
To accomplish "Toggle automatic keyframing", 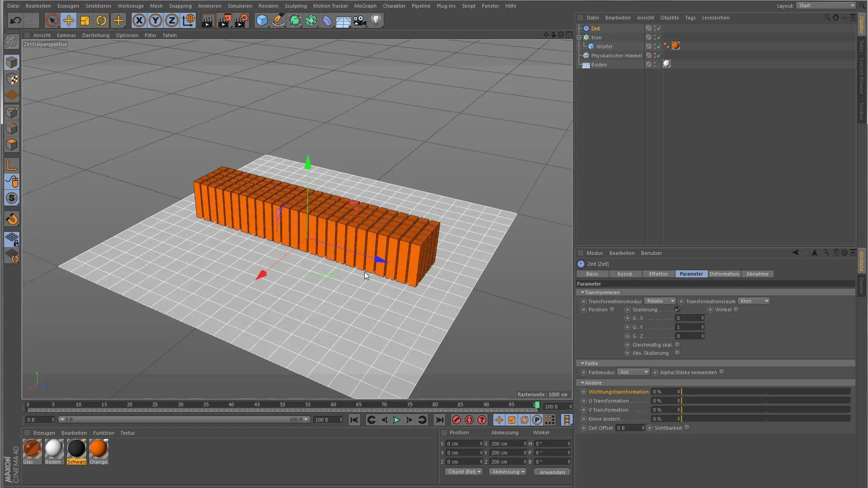I will 469,420.
